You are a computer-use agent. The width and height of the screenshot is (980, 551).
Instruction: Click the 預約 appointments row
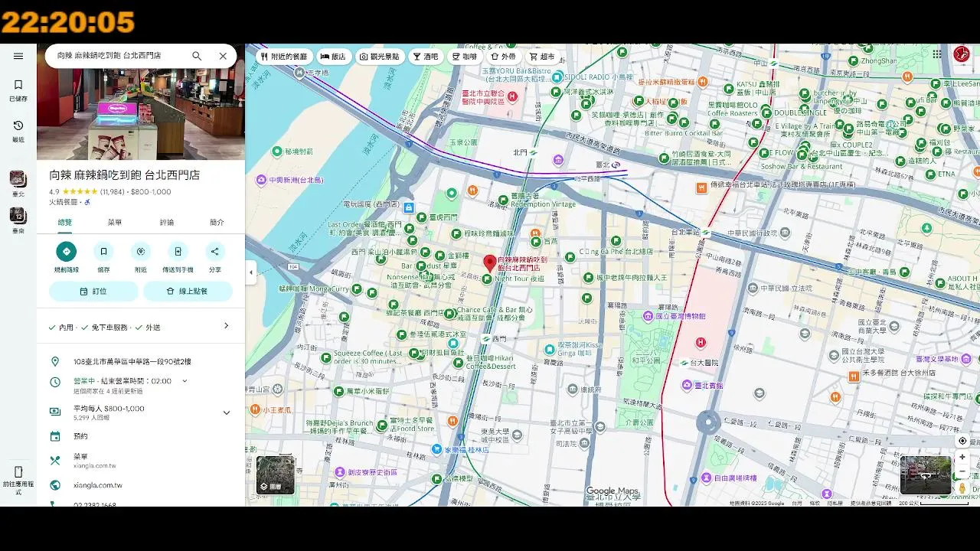tap(141, 436)
